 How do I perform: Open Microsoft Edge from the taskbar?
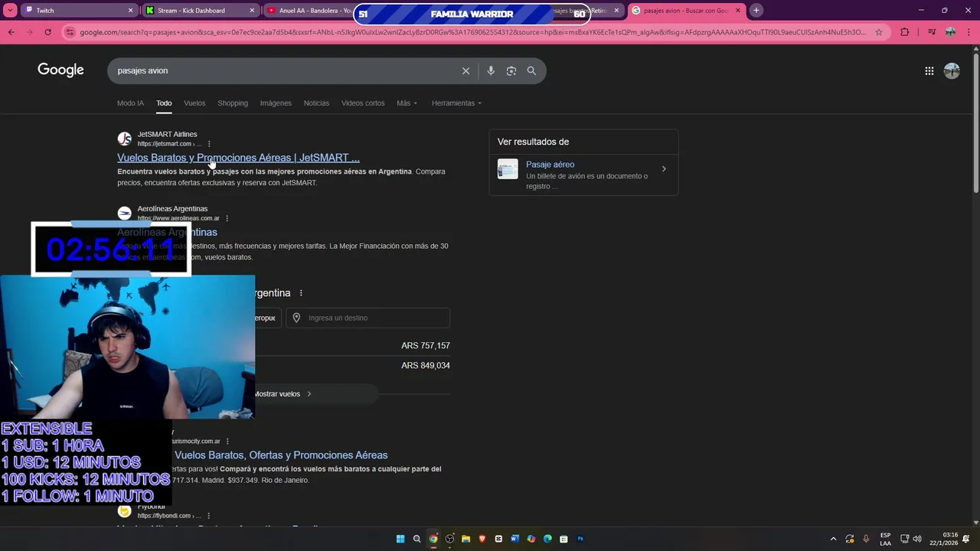547,539
